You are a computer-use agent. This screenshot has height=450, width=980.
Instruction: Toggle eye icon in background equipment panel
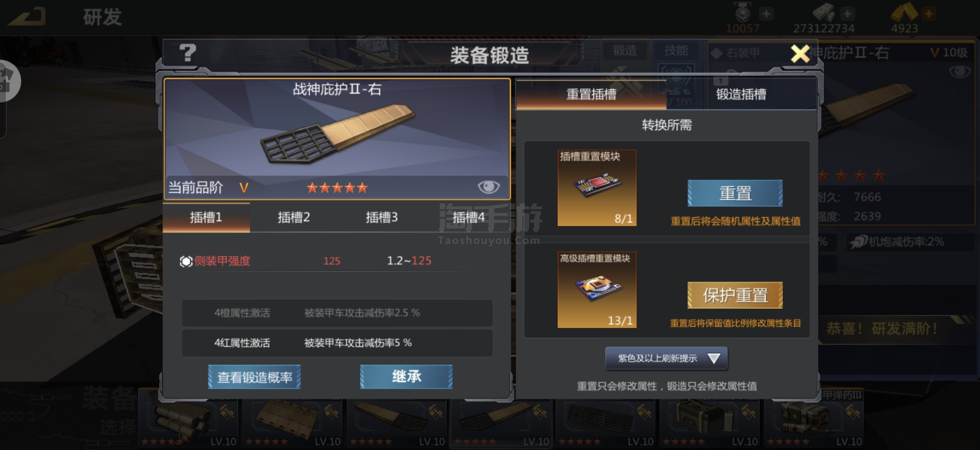[960, 72]
